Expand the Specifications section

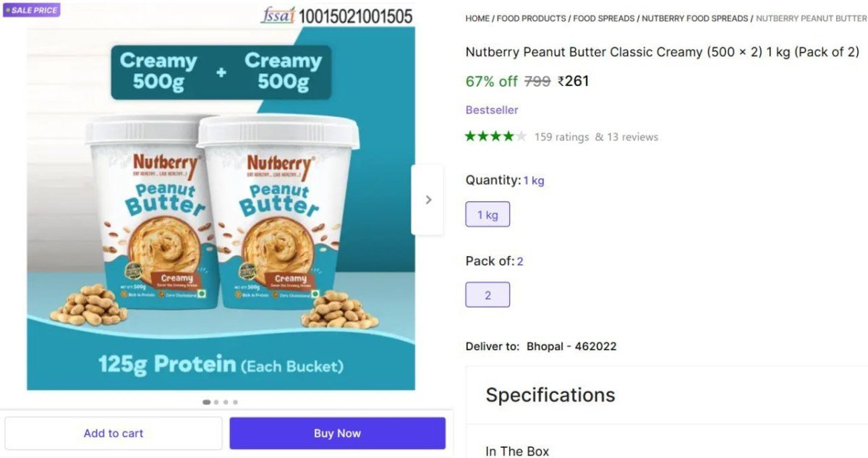(x=550, y=395)
